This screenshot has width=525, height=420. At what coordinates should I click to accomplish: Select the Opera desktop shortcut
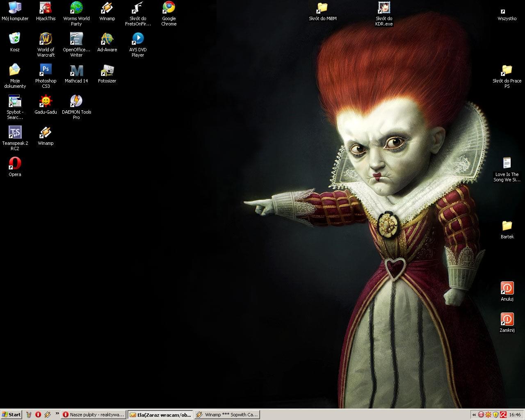coord(15,167)
